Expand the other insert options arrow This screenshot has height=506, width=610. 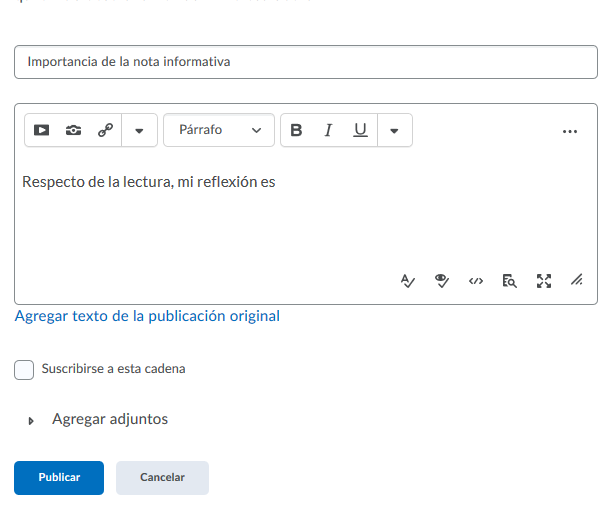point(139,130)
